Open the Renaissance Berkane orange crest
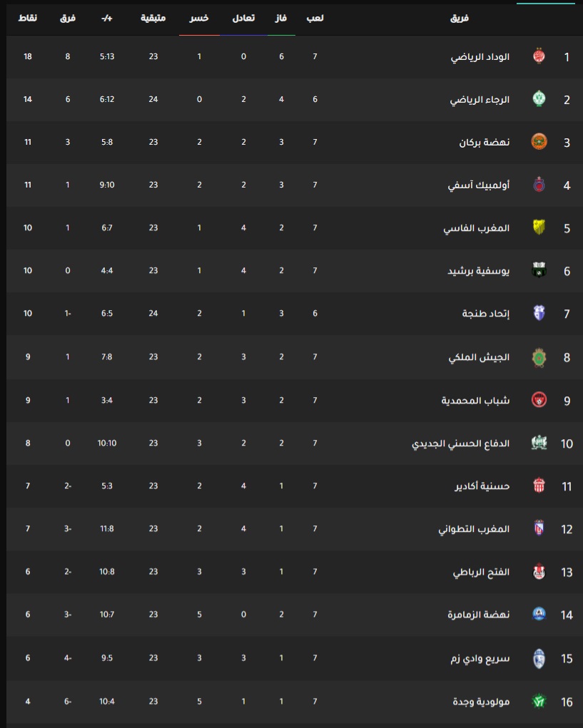The width and height of the screenshot is (583, 728). [x=539, y=142]
